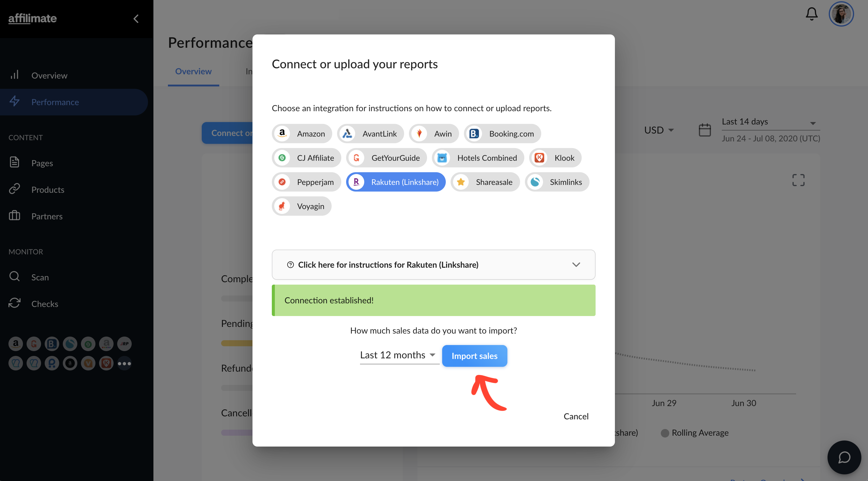The height and width of the screenshot is (481, 868).
Task: Select the Amazon integration chip
Action: point(302,134)
